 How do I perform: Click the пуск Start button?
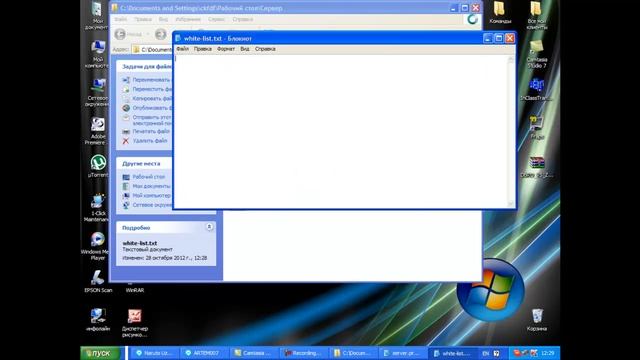coord(100,353)
